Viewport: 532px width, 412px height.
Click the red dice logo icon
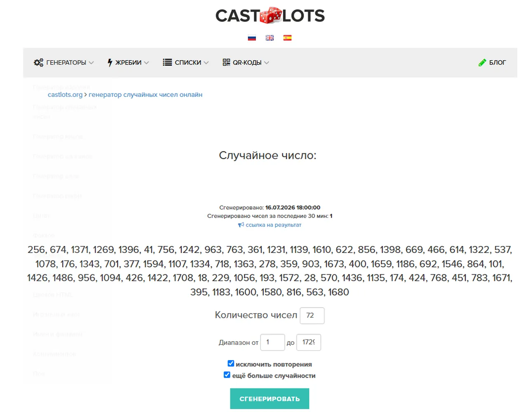(271, 15)
